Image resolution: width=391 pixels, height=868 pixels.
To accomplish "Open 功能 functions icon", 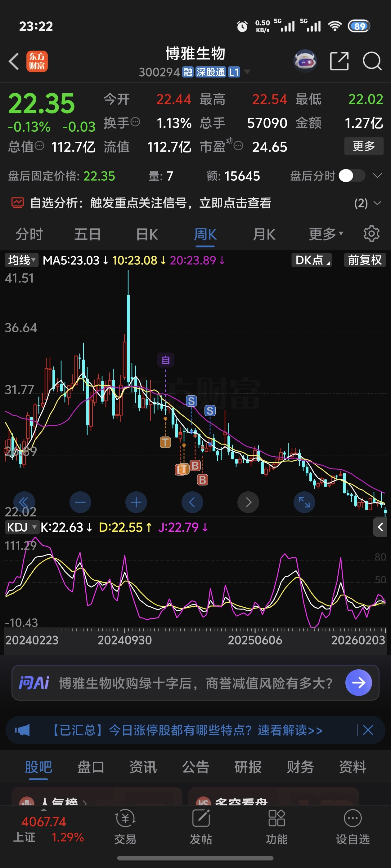I will click(276, 827).
